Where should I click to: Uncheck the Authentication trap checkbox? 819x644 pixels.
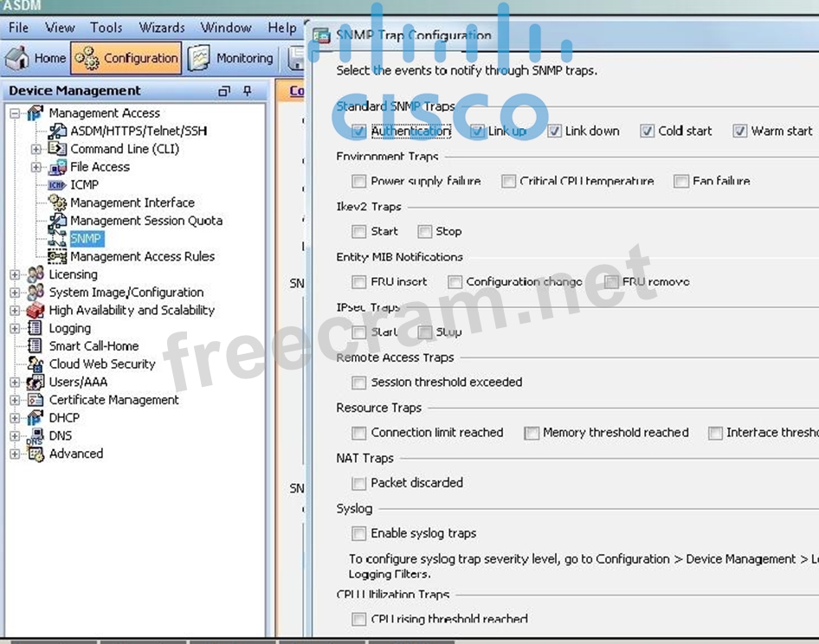pos(358,132)
